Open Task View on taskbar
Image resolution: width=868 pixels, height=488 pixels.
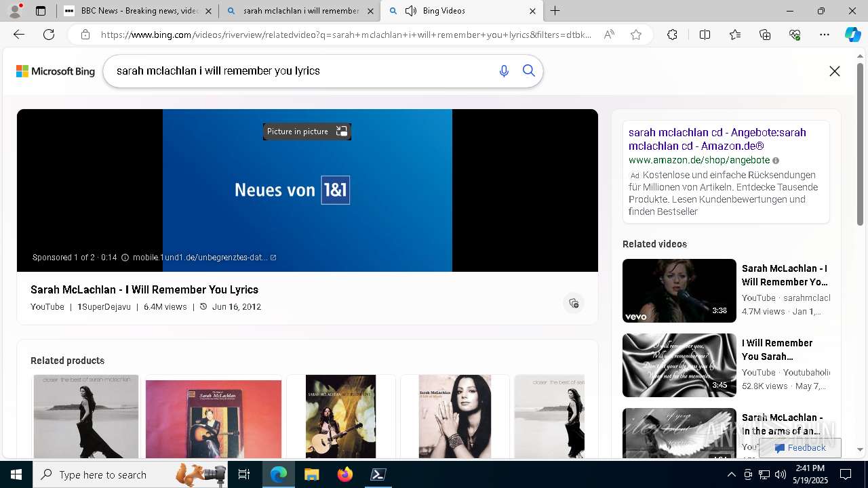(244, 475)
